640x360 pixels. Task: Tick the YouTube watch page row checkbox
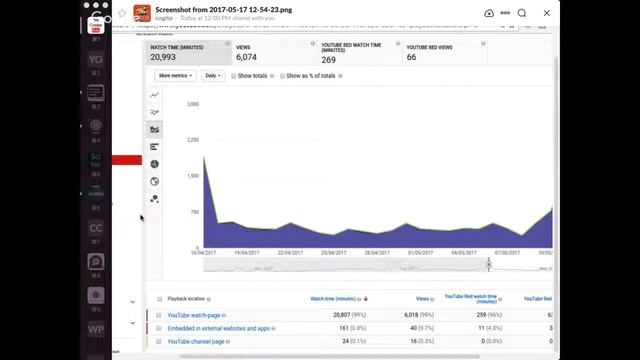point(158,315)
